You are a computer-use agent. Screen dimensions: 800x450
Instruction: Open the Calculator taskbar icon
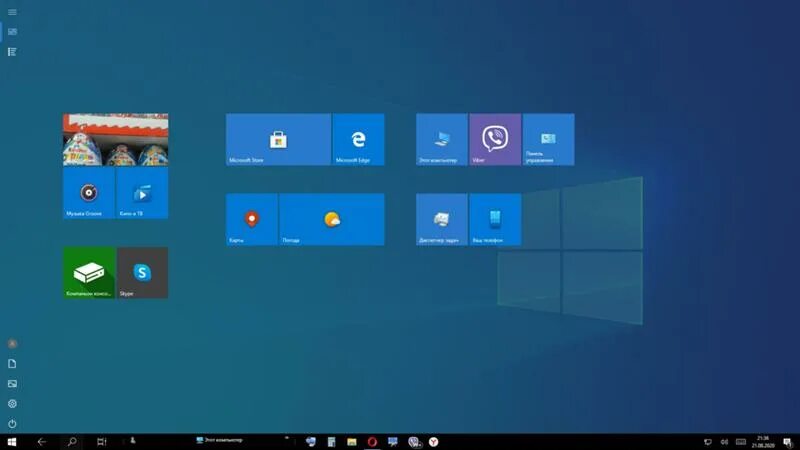[x=331, y=442]
